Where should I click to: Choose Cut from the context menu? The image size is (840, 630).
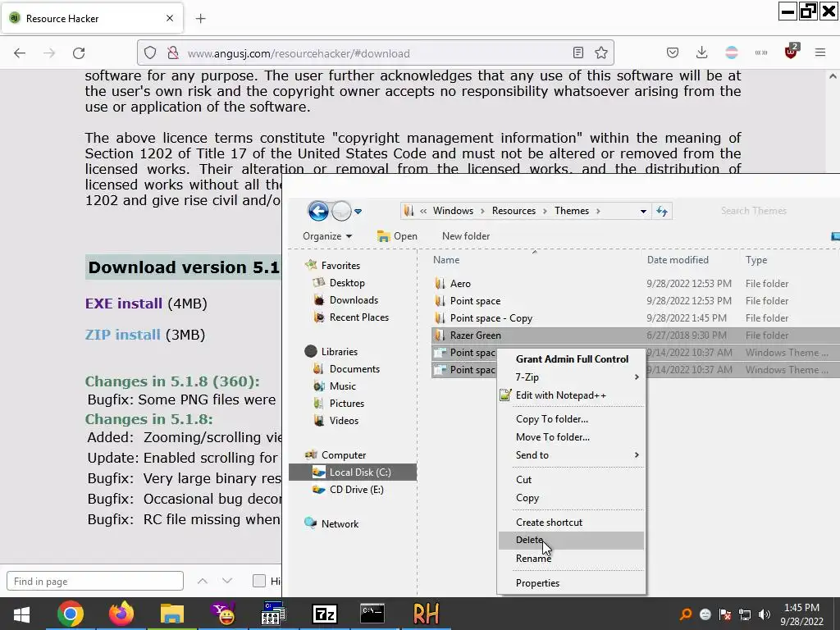572,480
